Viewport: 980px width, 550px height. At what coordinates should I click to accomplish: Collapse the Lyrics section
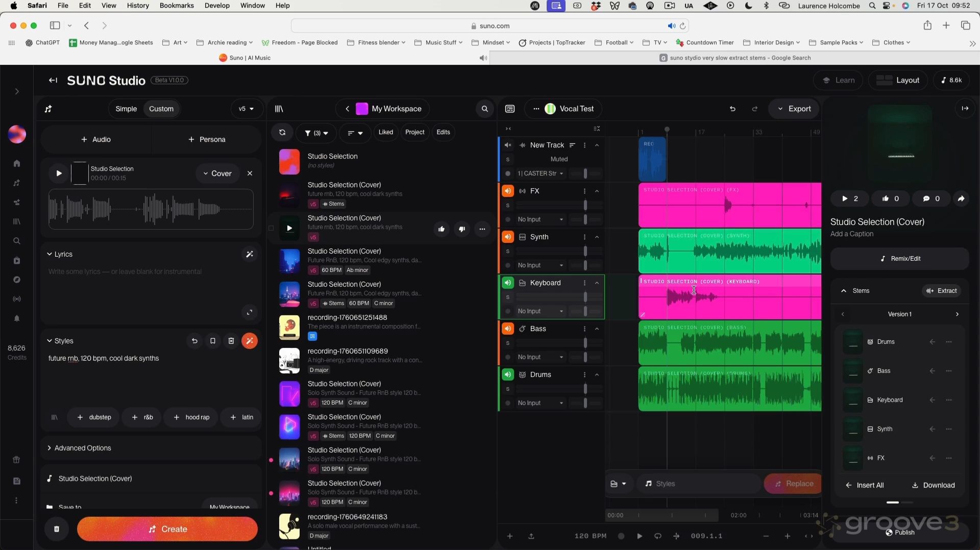click(60, 254)
